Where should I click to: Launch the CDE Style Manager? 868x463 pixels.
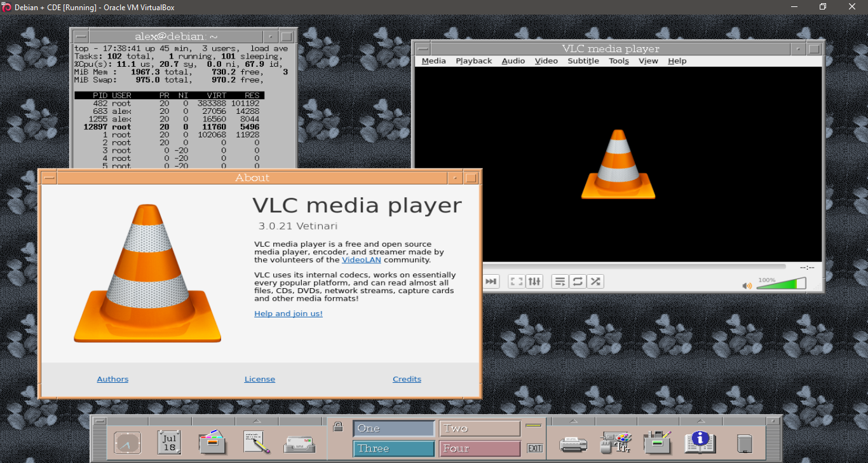[x=615, y=442]
